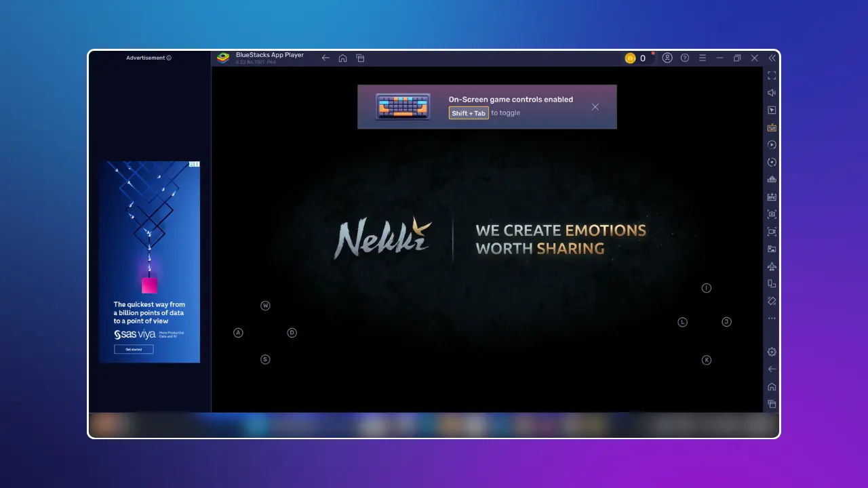Click the airplane icon in sidebar

coord(772,266)
